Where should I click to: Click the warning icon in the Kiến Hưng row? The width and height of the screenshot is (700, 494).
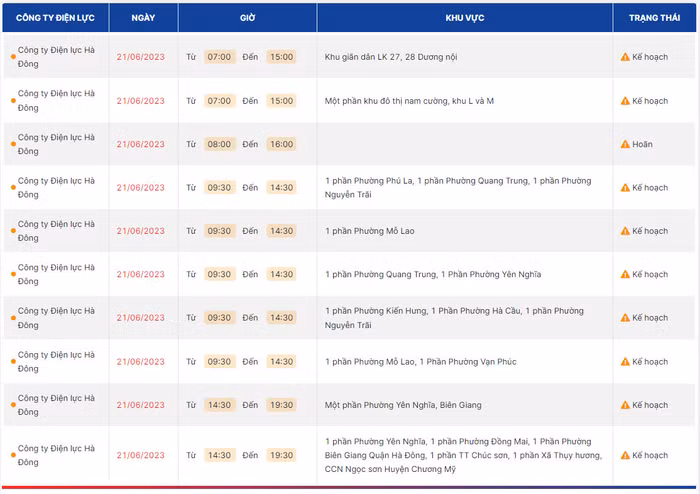click(625, 318)
